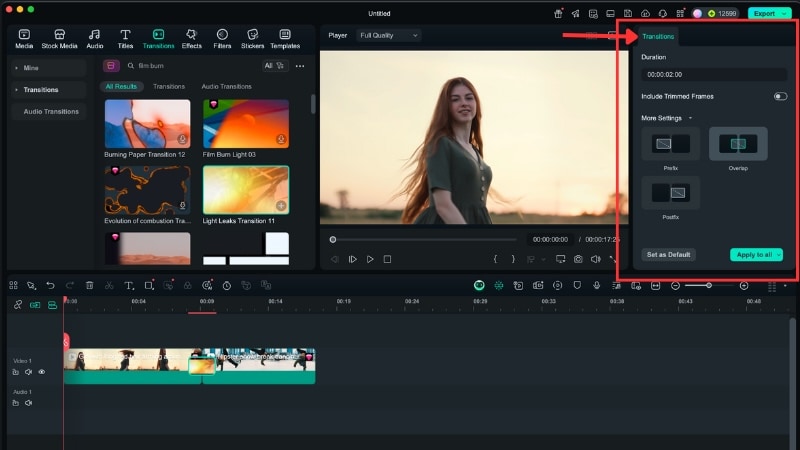
Task: Open the three-dot more options menu
Action: [x=299, y=66]
